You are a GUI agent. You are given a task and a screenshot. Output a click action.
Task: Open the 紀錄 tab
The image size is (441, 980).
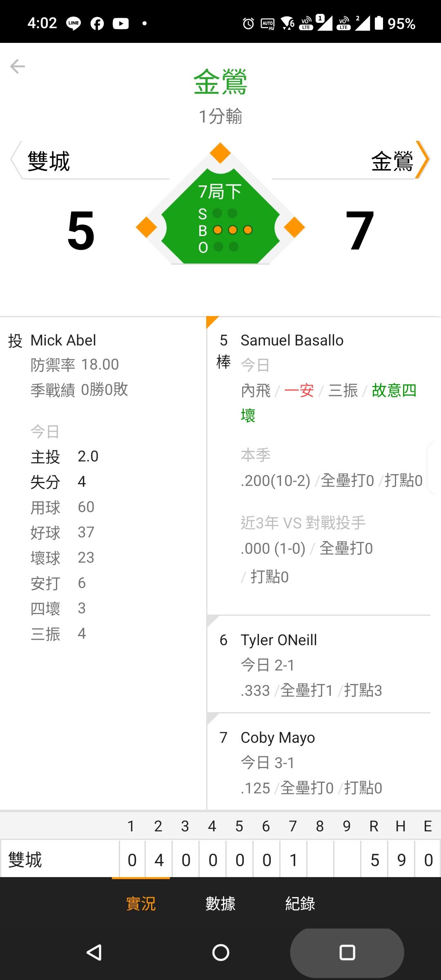point(300,903)
